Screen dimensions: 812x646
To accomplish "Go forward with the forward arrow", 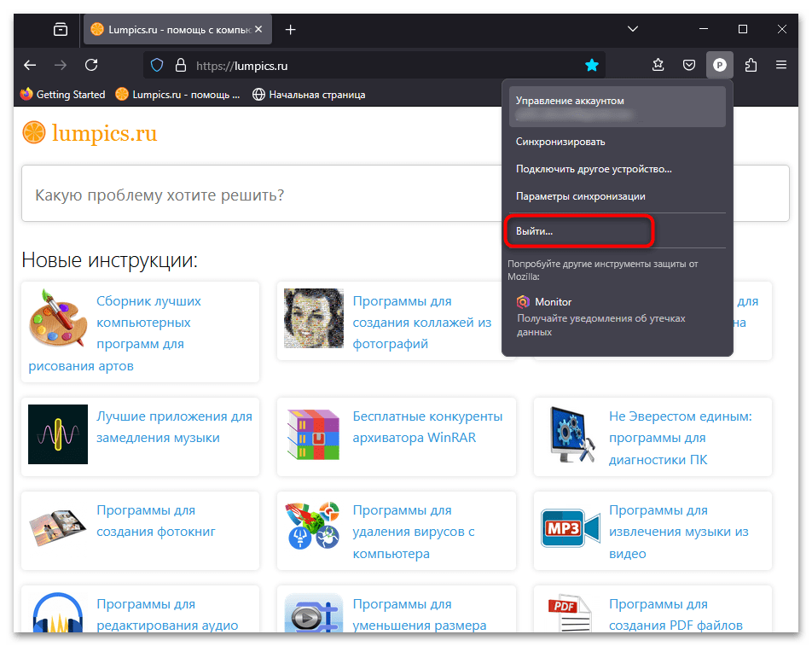I will point(61,65).
